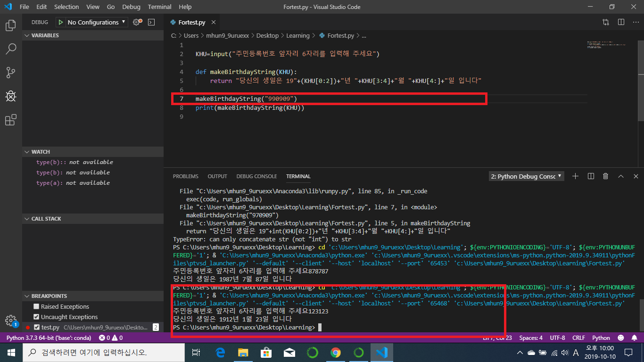644x362 pixels.
Task: Create a new terminal with plus icon
Action: pos(575,176)
